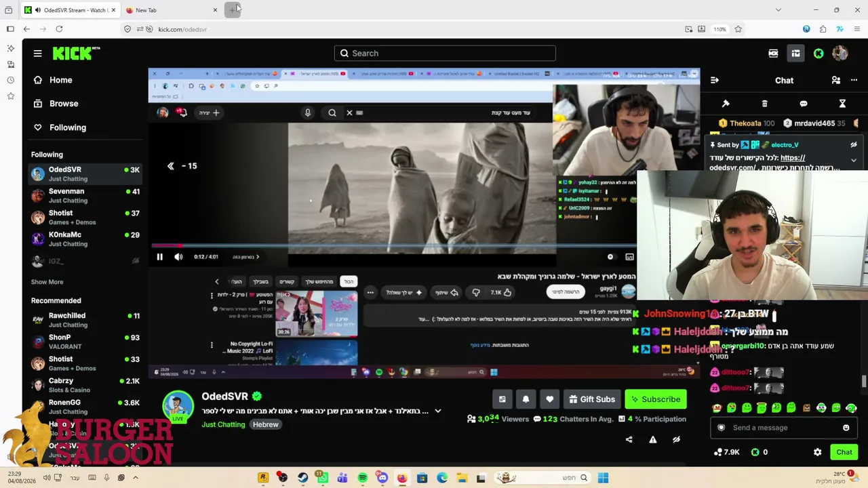List all tabs dropdown arrow
This screenshot has width=868, height=488.
778,10
